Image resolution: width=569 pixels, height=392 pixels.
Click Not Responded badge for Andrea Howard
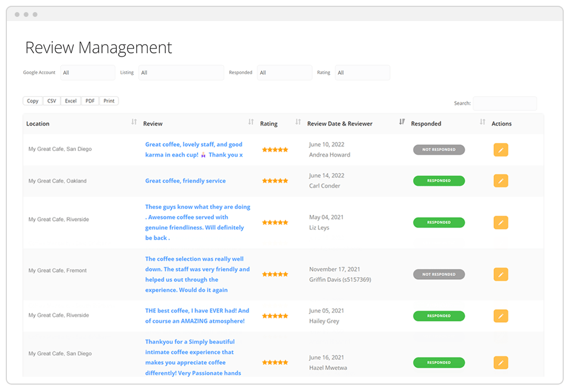point(438,150)
